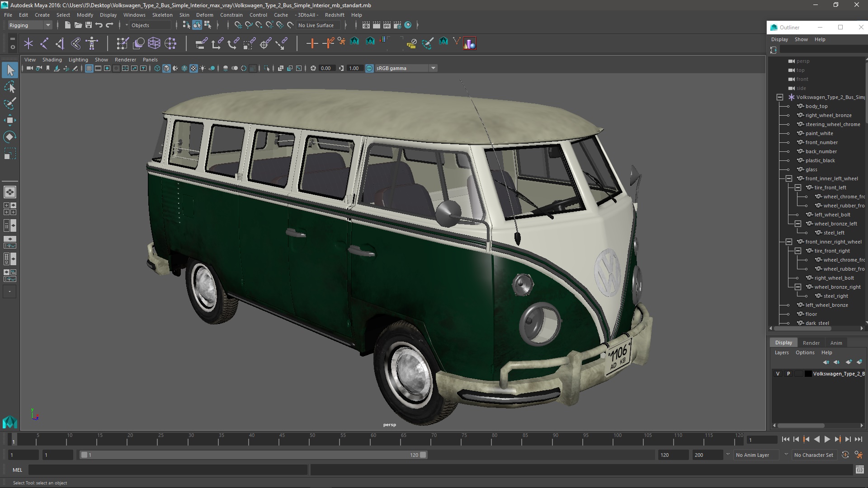Collapse the wheel_bronze_left node
The height and width of the screenshot is (488, 868).
pos(798,224)
